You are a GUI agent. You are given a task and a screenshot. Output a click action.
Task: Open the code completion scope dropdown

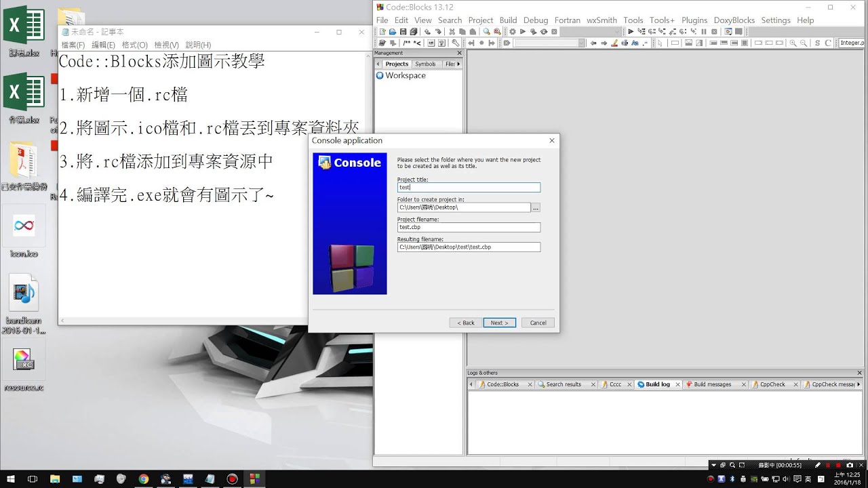coord(549,43)
